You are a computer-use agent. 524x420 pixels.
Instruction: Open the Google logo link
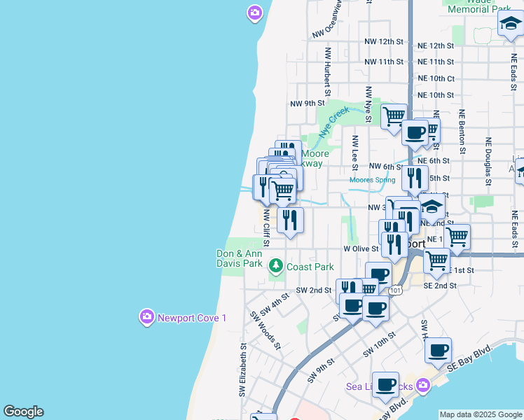23,412
